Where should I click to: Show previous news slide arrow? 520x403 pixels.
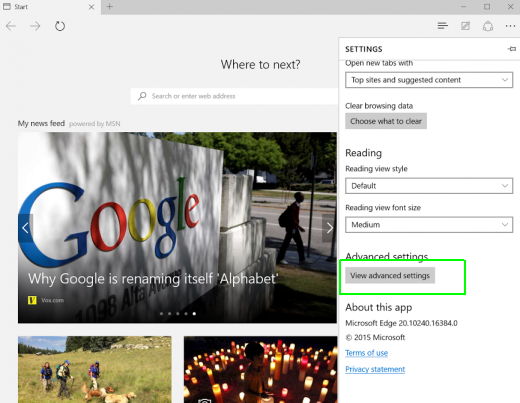[25, 228]
